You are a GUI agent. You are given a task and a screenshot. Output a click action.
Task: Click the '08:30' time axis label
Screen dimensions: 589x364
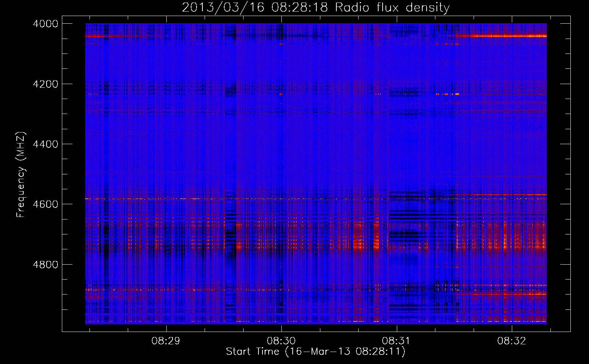[x=281, y=341]
